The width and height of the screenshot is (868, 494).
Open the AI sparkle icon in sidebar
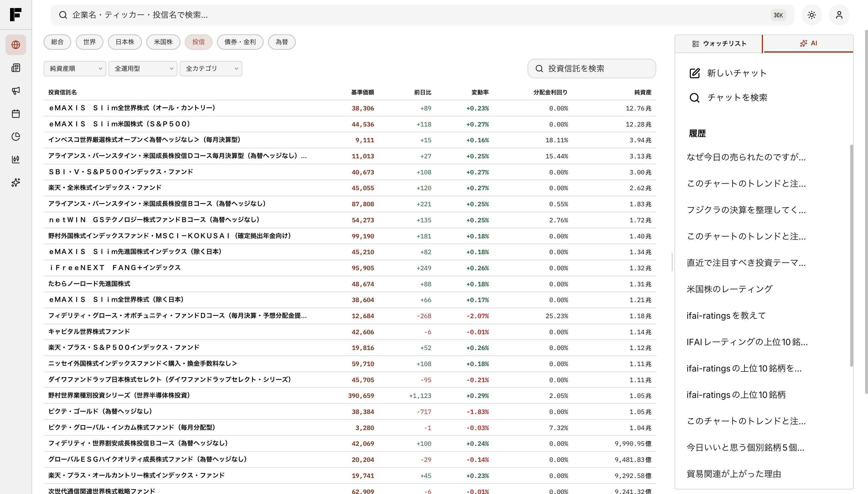pos(15,182)
